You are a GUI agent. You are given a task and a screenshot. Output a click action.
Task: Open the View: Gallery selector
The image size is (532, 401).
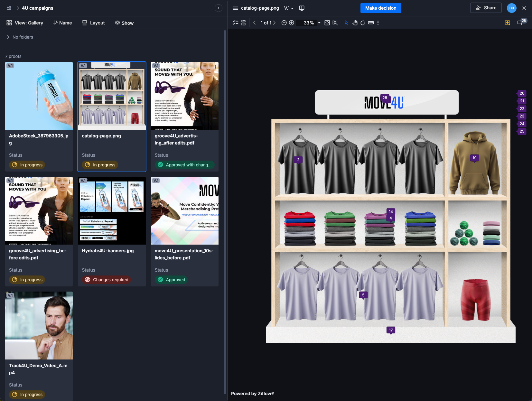[x=25, y=23]
